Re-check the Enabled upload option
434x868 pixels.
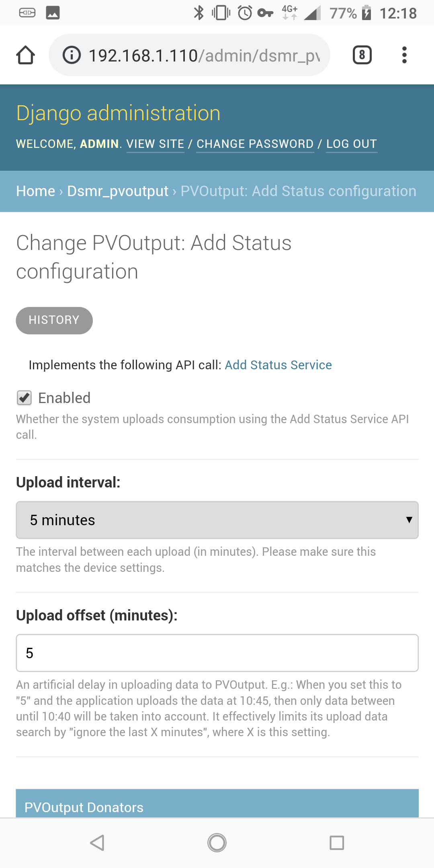(x=24, y=398)
